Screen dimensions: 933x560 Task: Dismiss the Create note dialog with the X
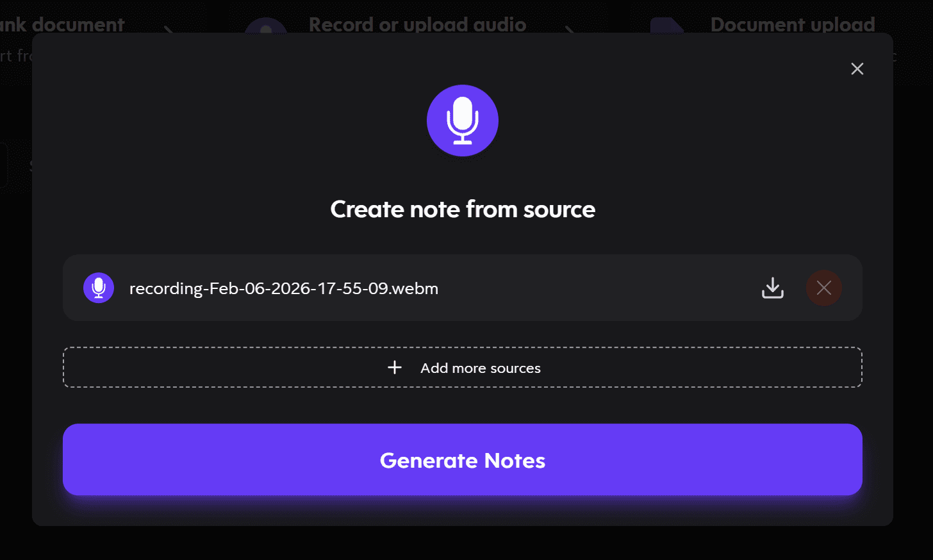point(857,69)
